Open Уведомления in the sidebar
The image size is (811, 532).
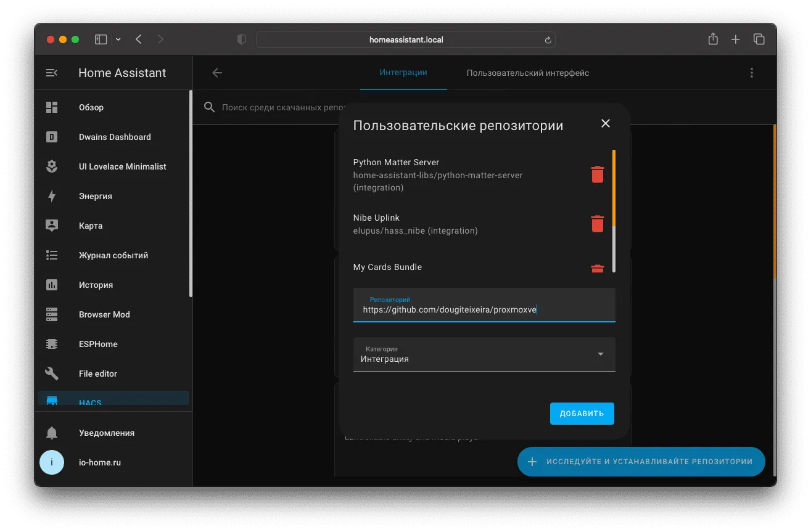[113, 433]
